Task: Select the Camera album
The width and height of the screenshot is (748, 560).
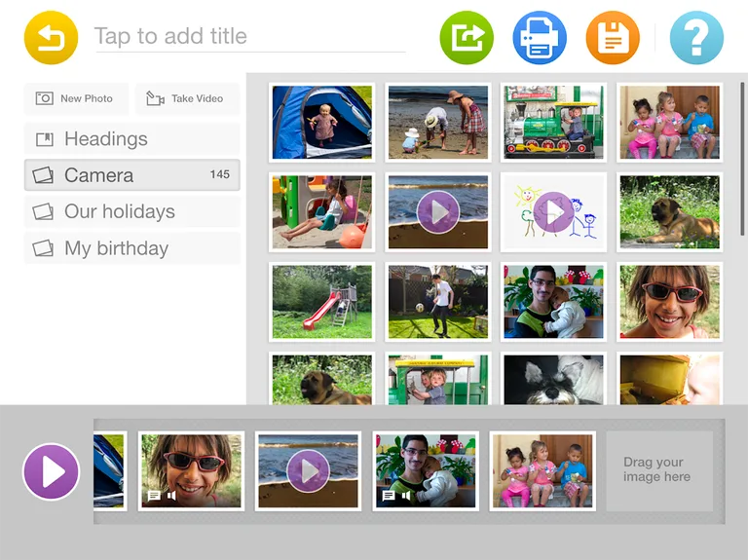Action: pos(131,175)
